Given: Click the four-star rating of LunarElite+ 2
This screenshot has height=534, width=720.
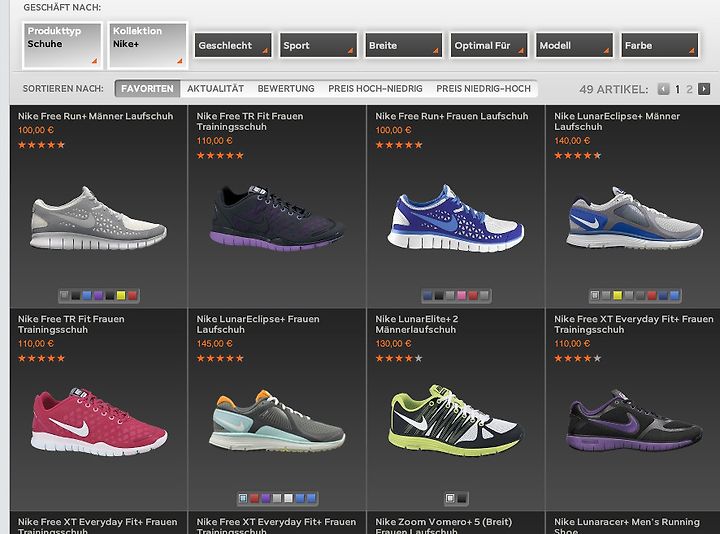Looking at the screenshot, I should click(399, 359).
